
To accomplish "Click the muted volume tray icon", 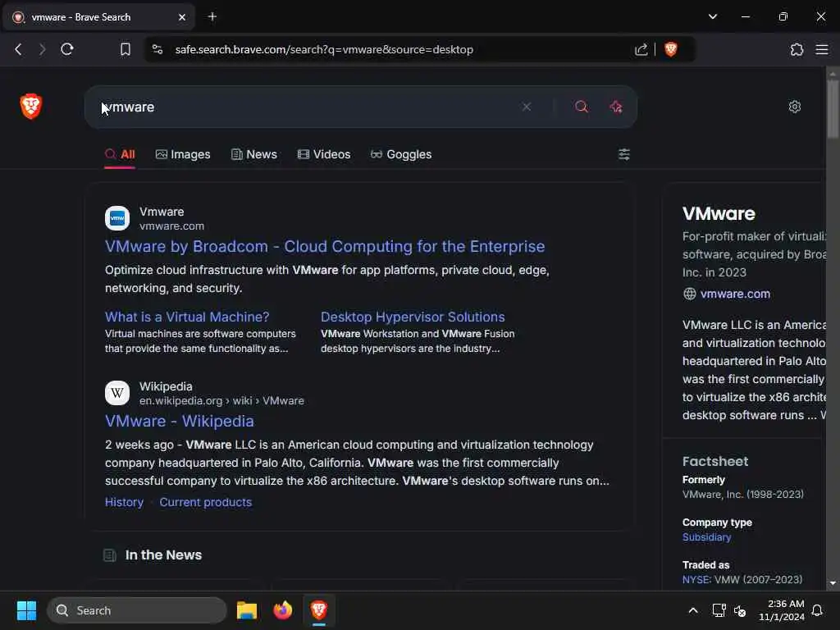I will (x=740, y=610).
